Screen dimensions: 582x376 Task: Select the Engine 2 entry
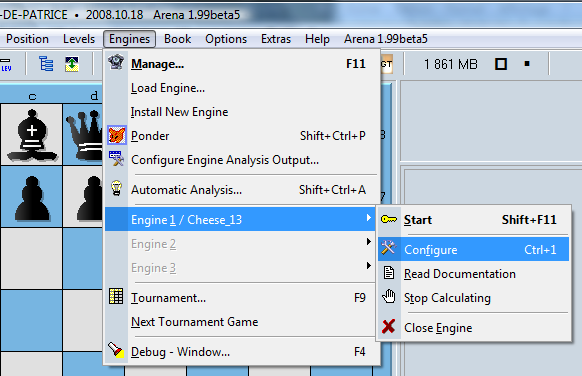point(240,244)
